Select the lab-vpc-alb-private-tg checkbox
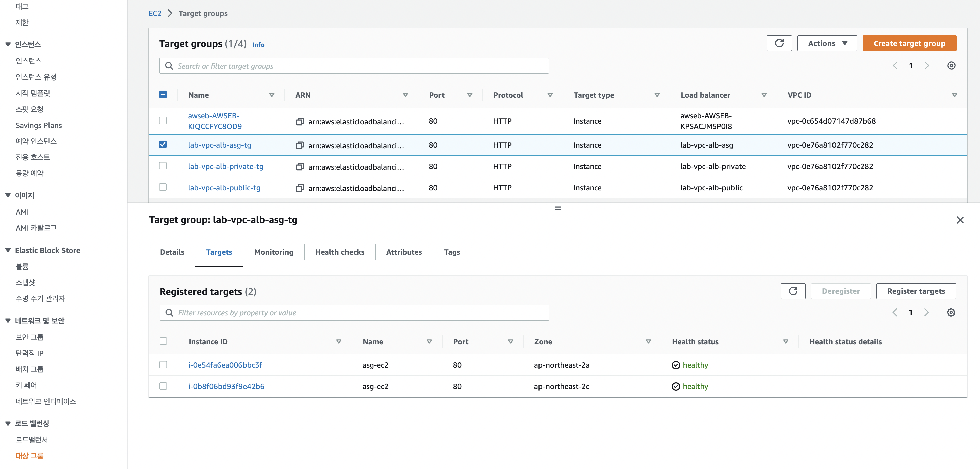This screenshot has height=469, width=980. click(x=163, y=166)
